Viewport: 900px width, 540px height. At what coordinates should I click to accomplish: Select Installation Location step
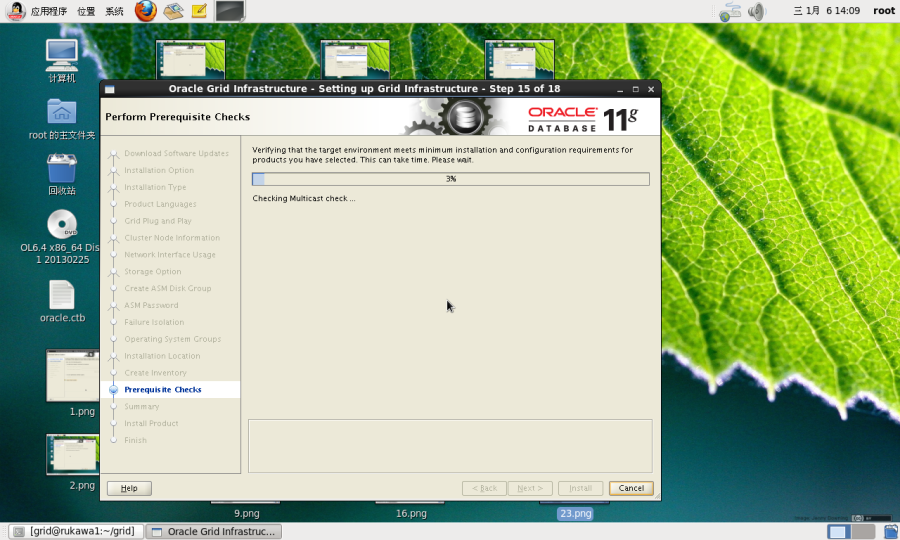(162, 356)
